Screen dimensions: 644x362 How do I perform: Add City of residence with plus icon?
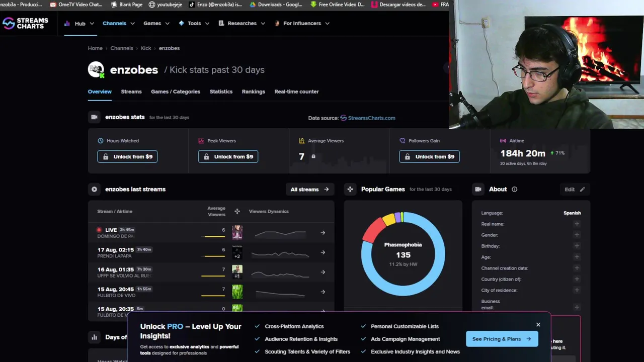(577, 290)
